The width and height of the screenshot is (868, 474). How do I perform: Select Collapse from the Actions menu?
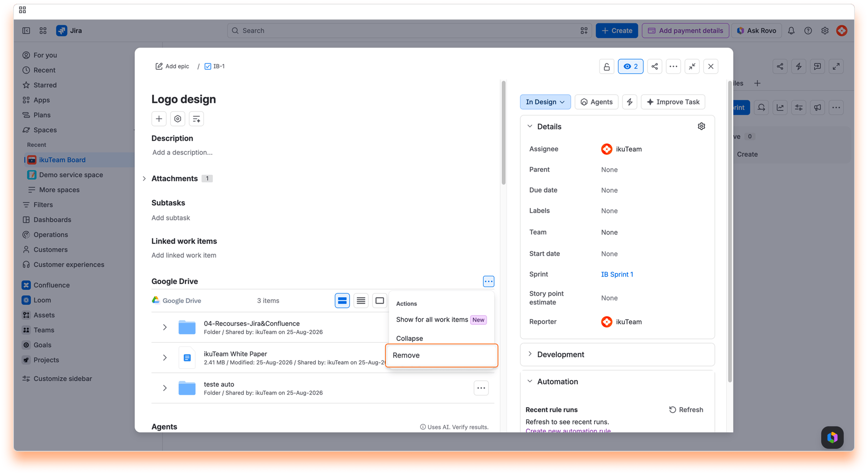pyautogui.click(x=441, y=338)
